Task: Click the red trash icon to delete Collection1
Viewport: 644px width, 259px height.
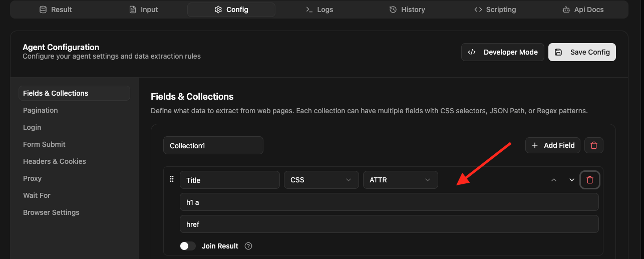Action: (x=594, y=145)
